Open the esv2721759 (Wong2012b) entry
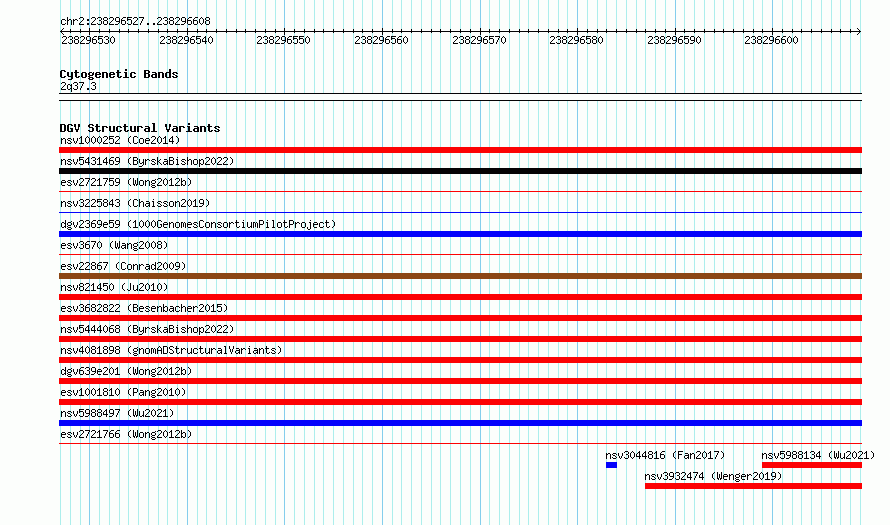Viewport: 890px width, 525px height. pyautogui.click(x=126, y=182)
